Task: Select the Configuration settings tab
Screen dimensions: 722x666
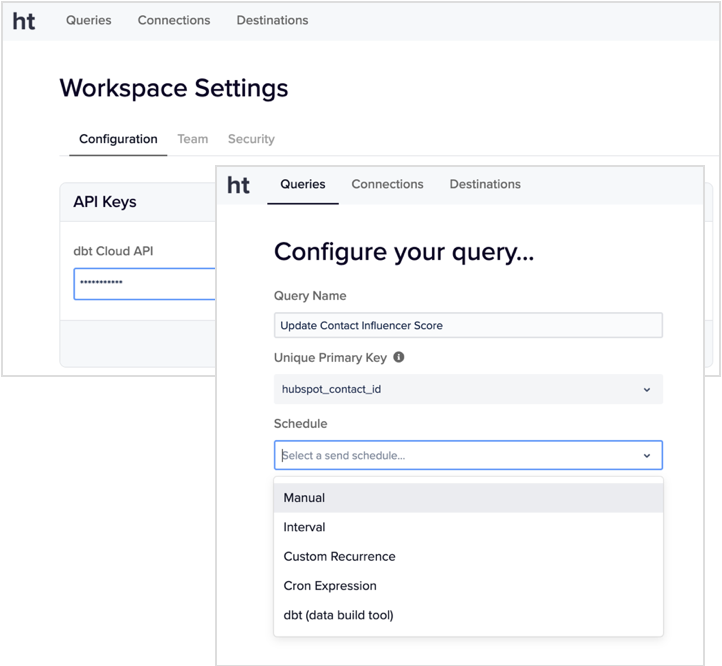Action: (118, 139)
